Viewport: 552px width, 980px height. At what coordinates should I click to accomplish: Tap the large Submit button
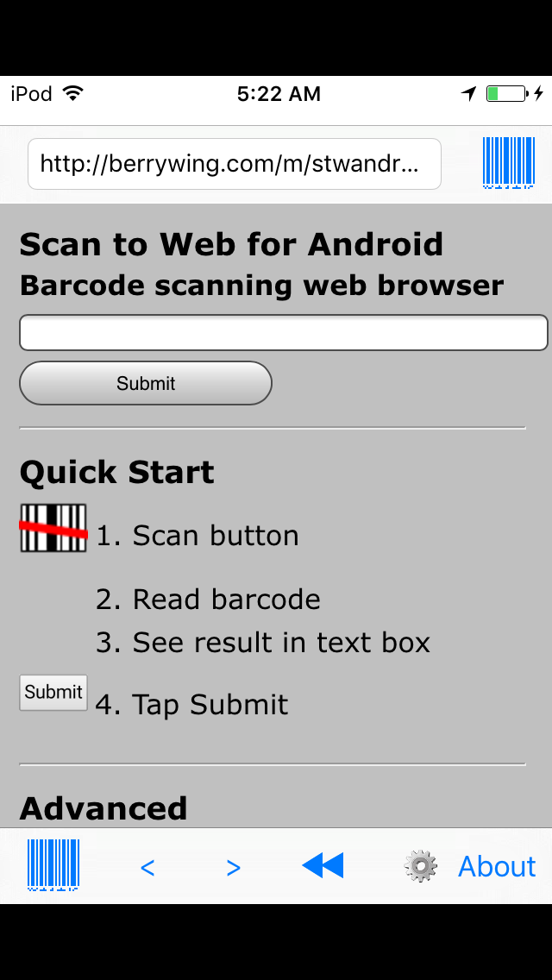146,383
